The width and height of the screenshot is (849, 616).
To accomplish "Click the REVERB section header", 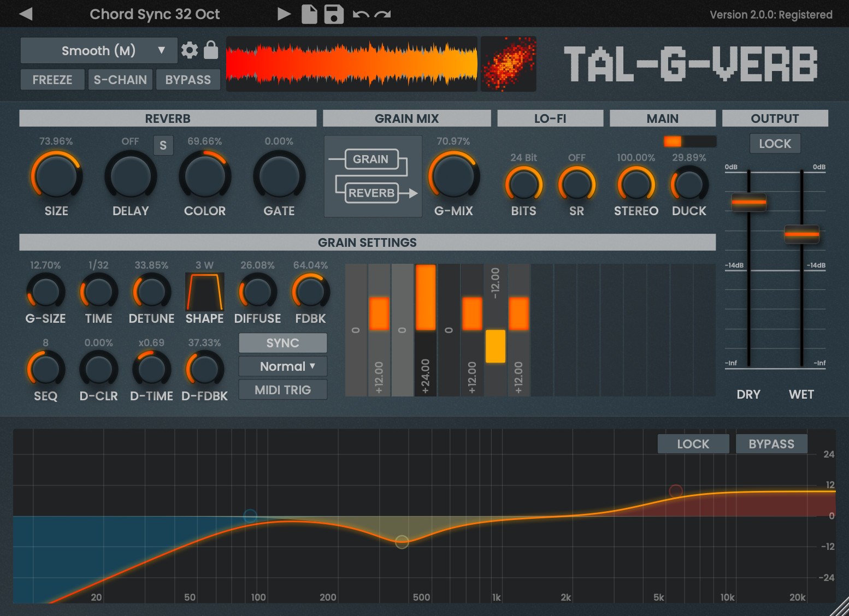I will [x=168, y=119].
